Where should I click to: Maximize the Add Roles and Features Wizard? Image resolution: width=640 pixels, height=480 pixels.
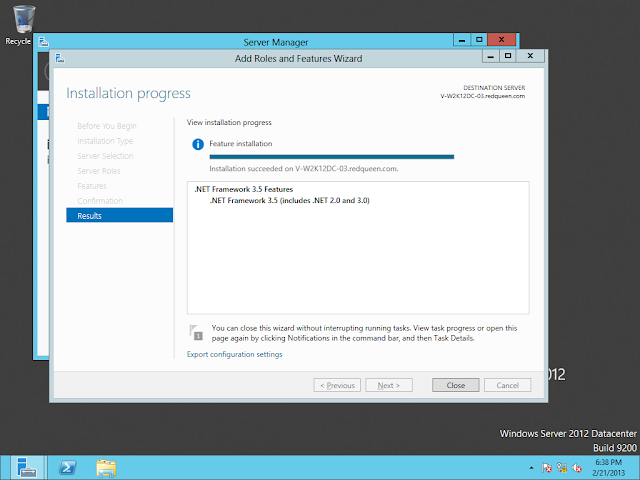(x=508, y=56)
